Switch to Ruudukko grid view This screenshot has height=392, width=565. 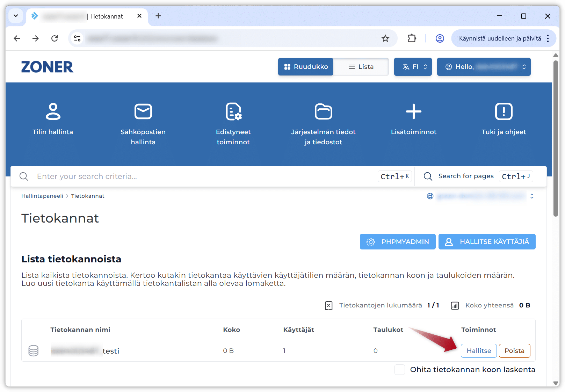pyautogui.click(x=306, y=67)
